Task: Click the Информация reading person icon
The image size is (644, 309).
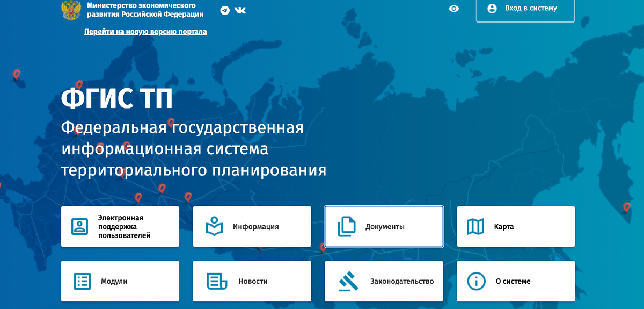Action: tap(214, 226)
